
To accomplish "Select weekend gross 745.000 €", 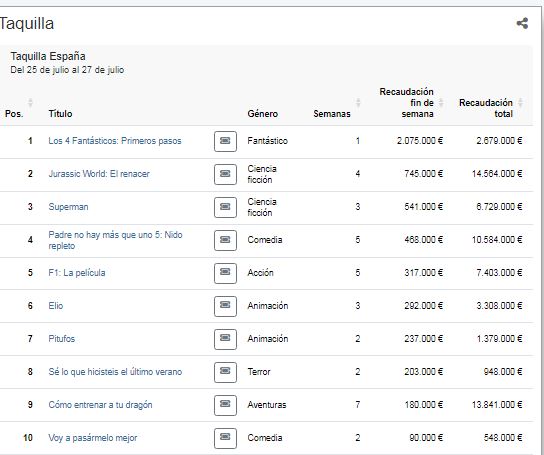I will coord(424,174).
